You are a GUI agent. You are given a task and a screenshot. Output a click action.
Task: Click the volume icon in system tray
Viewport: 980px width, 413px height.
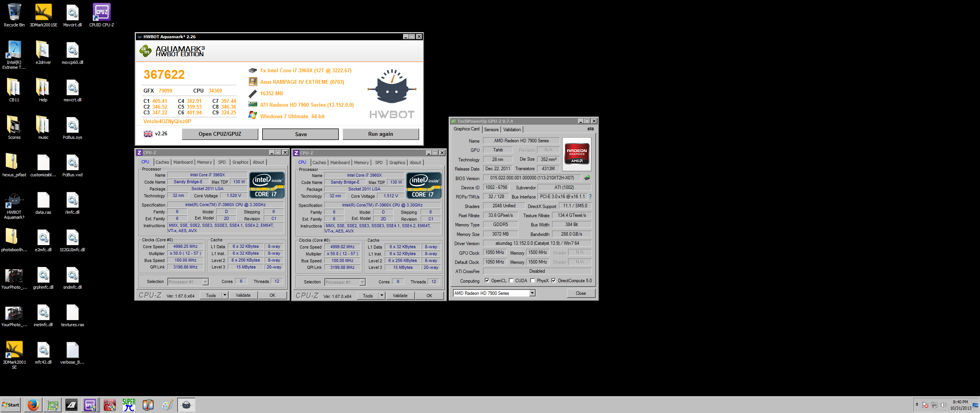point(943,405)
